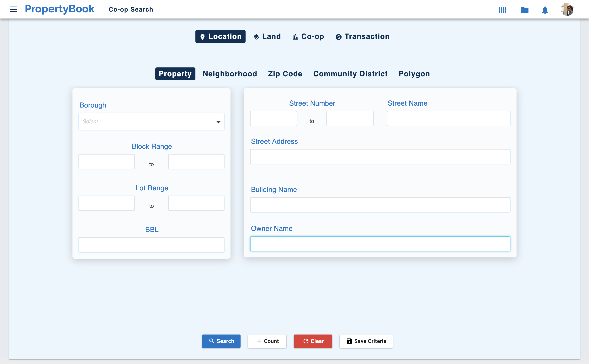Click the folder icon in toolbar

524,9
